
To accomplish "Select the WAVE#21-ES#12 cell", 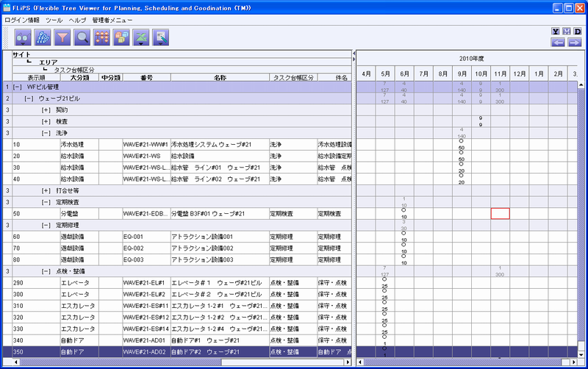I will (x=146, y=318).
